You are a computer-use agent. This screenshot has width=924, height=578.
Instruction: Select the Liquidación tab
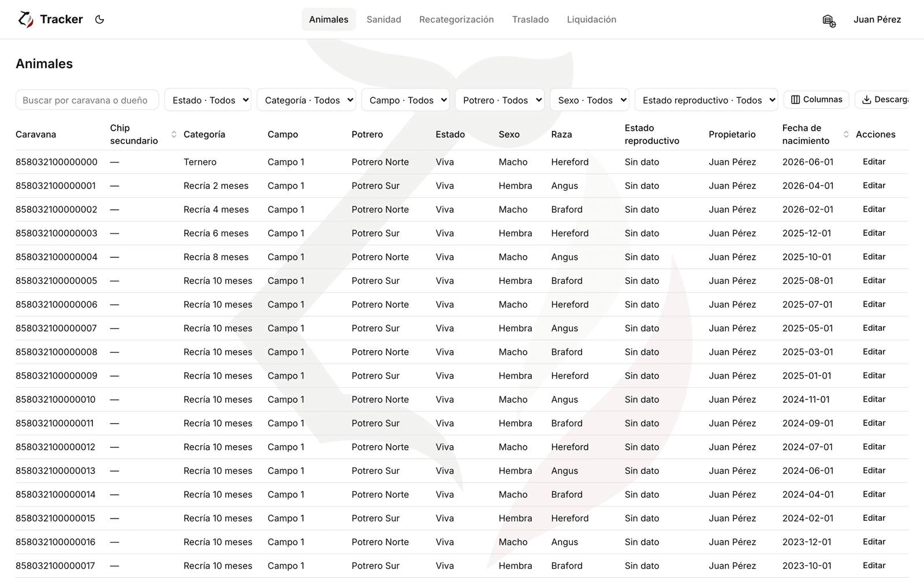coord(591,20)
